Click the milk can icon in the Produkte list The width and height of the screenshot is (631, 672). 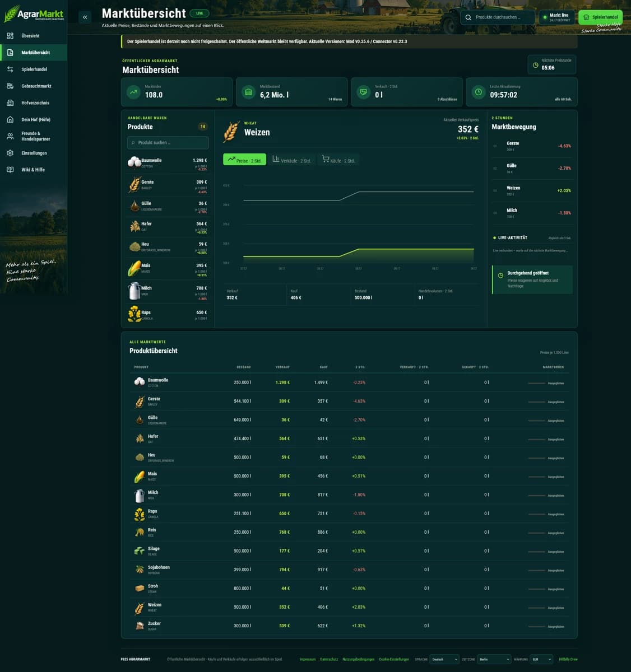click(x=134, y=291)
